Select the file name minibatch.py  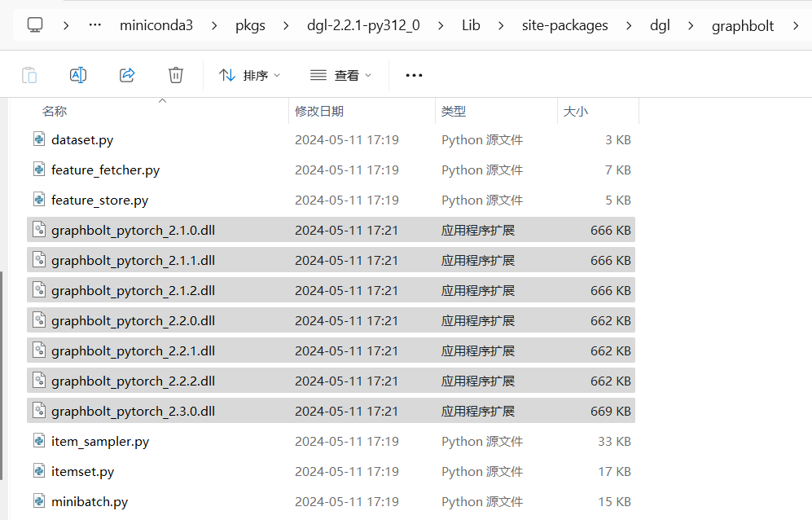click(90, 501)
